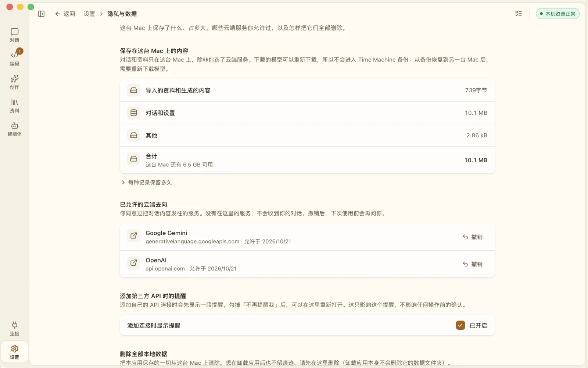Click the generativelanguage.googleapis.com address text
Image resolution: width=588 pixels, height=368 pixels.
coord(192,241)
